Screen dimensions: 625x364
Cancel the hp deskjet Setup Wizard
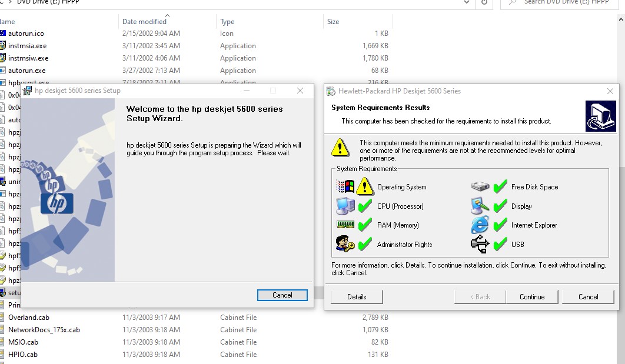[x=282, y=295]
